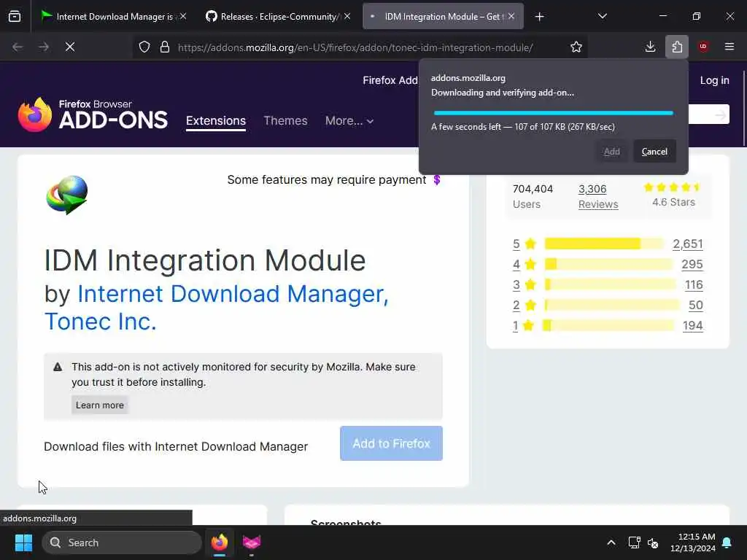
Task: Select the IDM Integration Module tab
Action: pyautogui.click(x=443, y=17)
